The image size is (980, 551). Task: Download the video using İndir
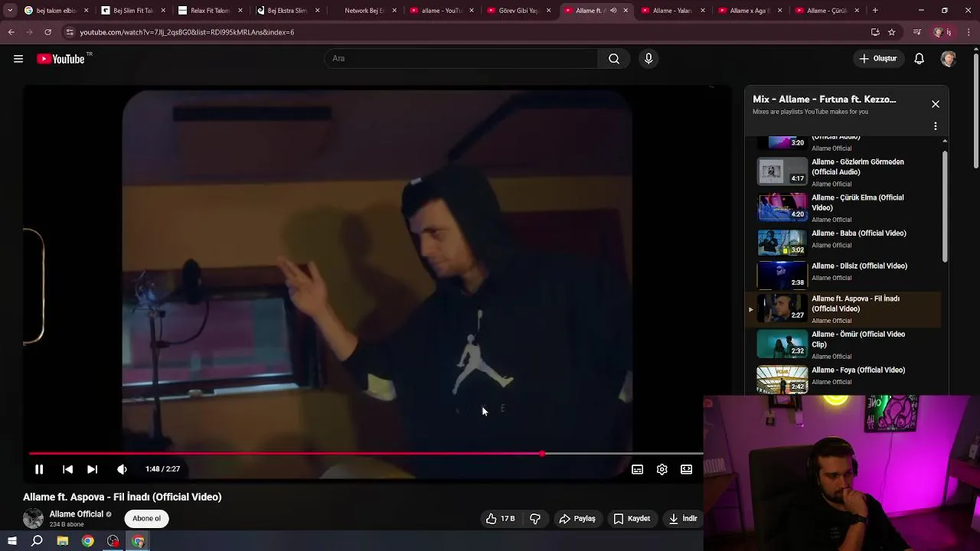pyautogui.click(x=682, y=519)
